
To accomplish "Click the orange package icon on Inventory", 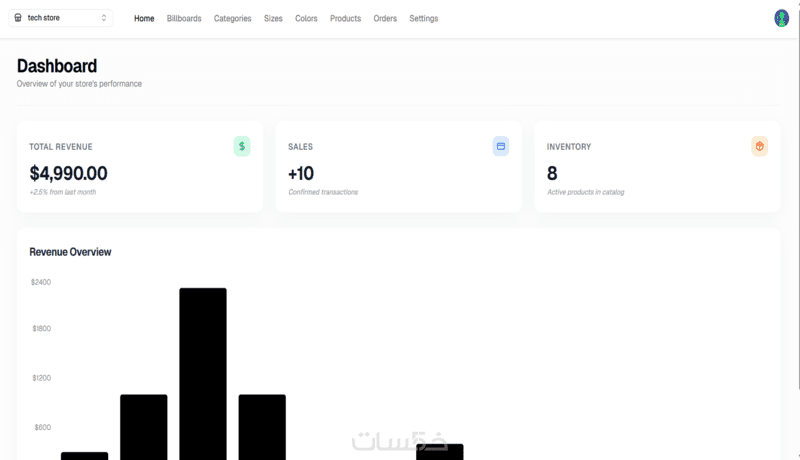I will (x=759, y=146).
